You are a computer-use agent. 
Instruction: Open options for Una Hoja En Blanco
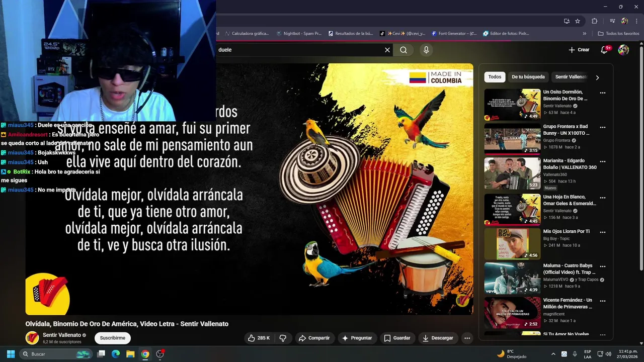tap(602, 197)
